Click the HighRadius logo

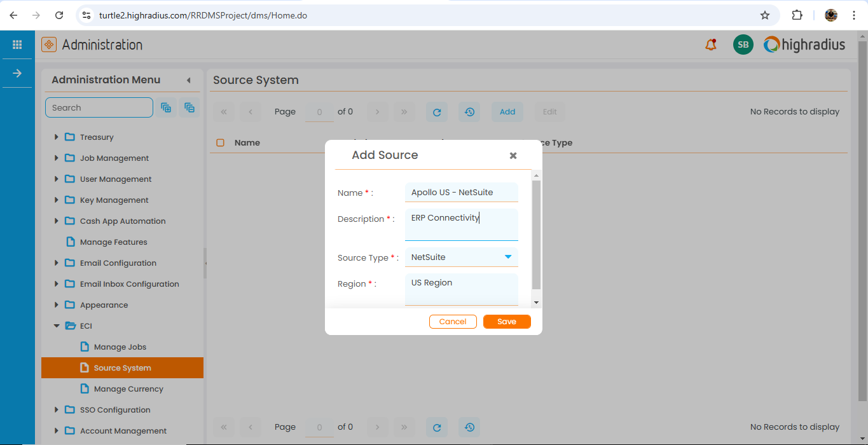click(x=804, y=44)
